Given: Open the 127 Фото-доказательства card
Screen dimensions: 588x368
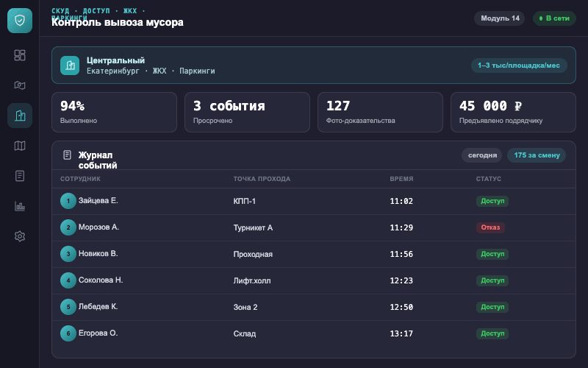Looking at the screenshot, I should pos(380,113).
